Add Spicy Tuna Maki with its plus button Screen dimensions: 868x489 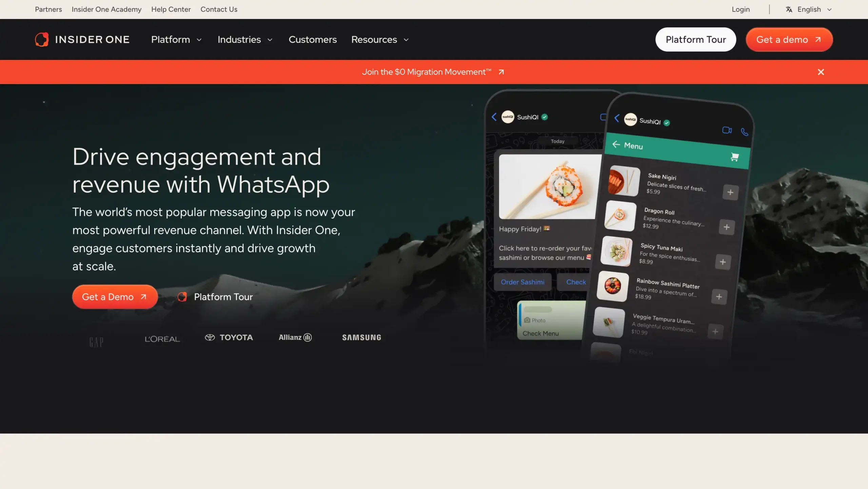[723, 262]
